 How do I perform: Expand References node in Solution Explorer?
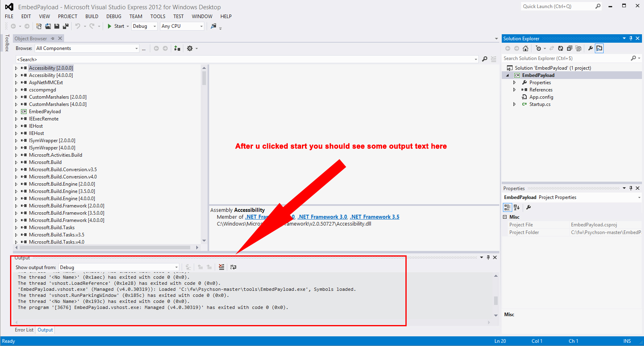point(514,90)
